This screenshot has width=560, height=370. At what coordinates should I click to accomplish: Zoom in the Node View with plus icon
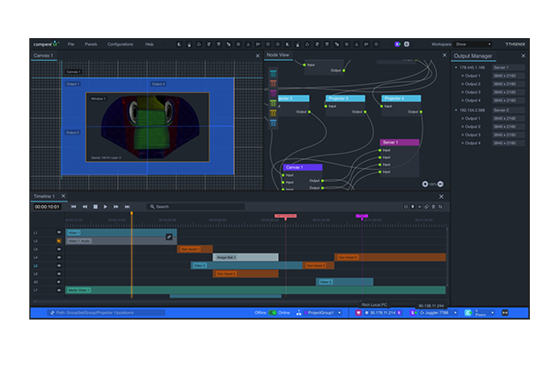tap(425, 184)
